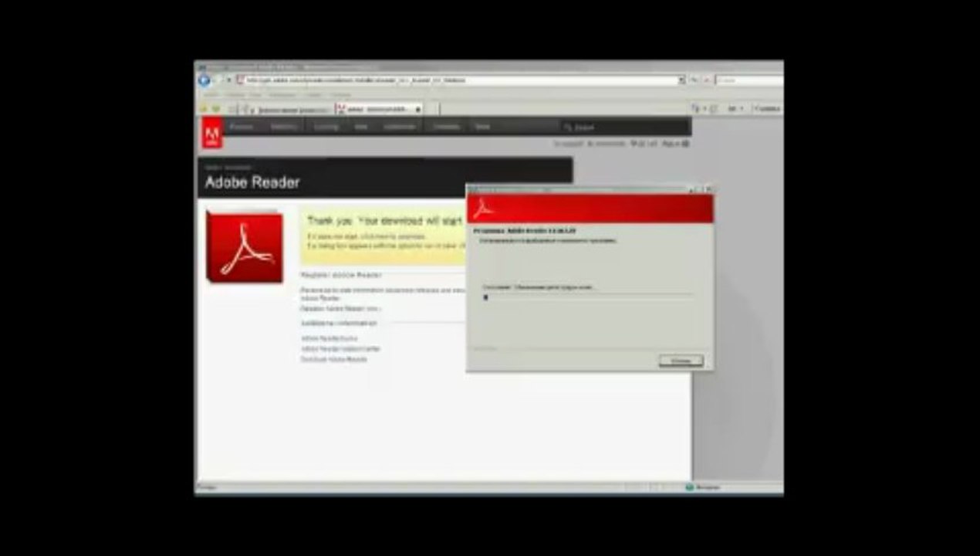Viewport: 980px width, 556px height.
Task: Click the browser address bar URL field
Action: pyautogui.click(x=461, y=80)
